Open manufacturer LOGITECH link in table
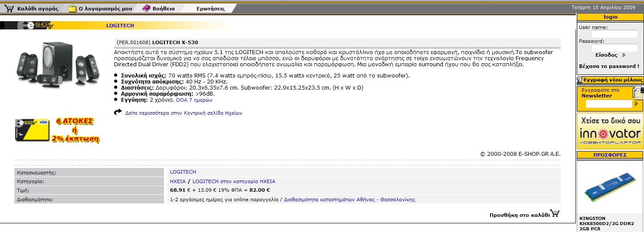Screen dimensions: 644x232 tap(183, 172)
